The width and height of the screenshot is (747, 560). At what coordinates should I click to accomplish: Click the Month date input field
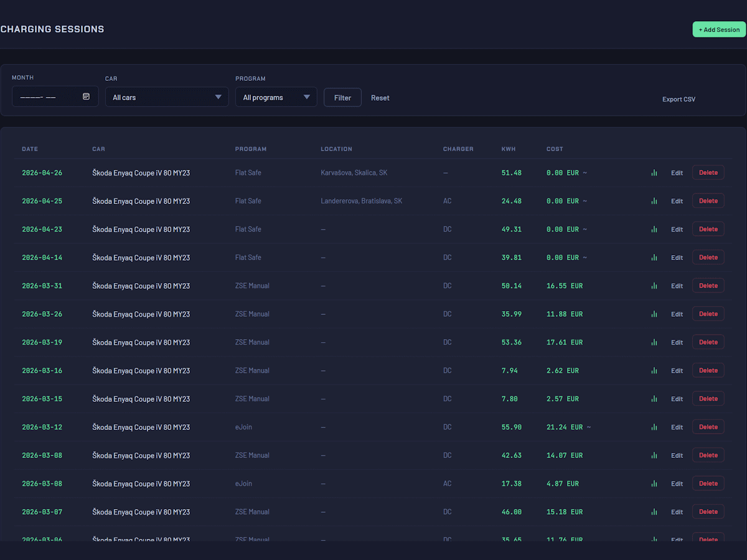[47, 96]
